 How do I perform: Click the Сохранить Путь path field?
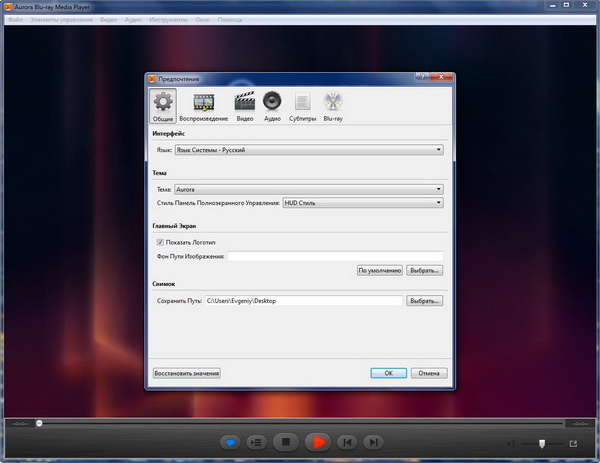coord(302,300)
